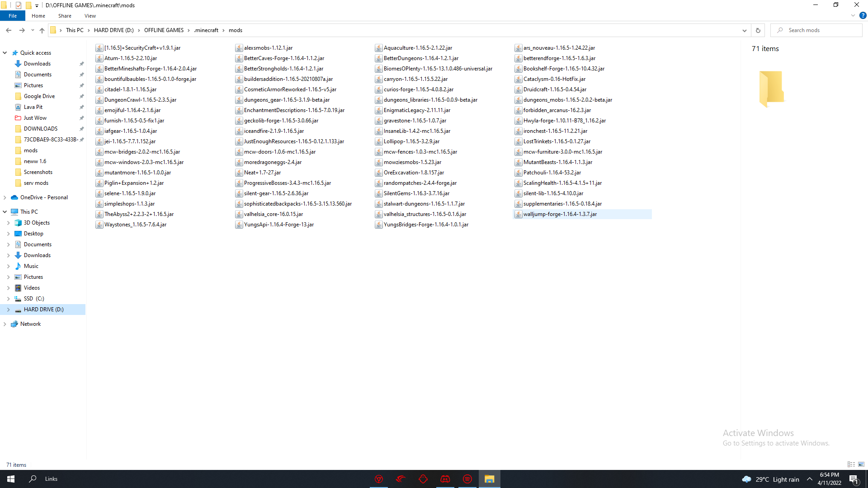Select file iceandfire-2.1.9-1.16.5.jar
The height and width of the screenshot is (488, 868).
[x=274, y=131]
